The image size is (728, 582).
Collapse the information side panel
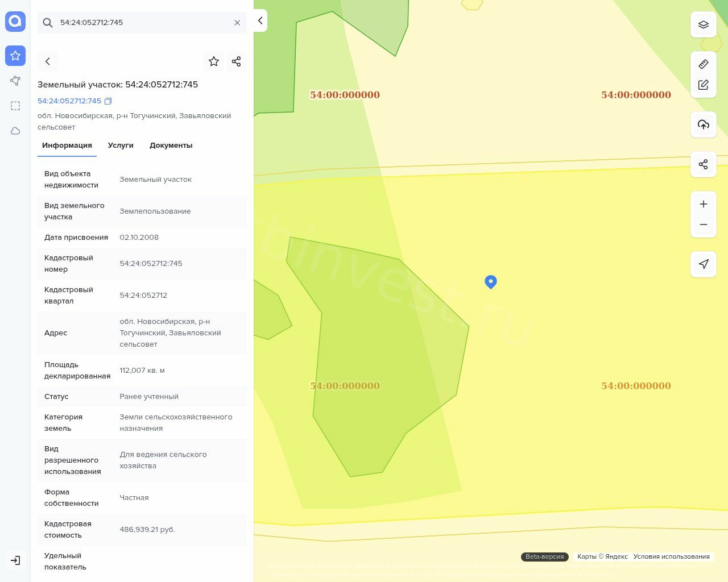(260, 20)
